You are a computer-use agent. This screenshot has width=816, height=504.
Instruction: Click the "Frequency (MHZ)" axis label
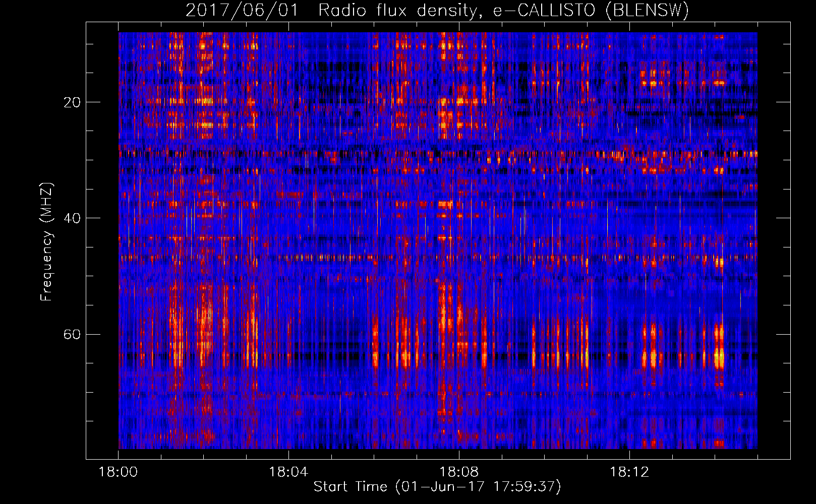tap(46, 242)
